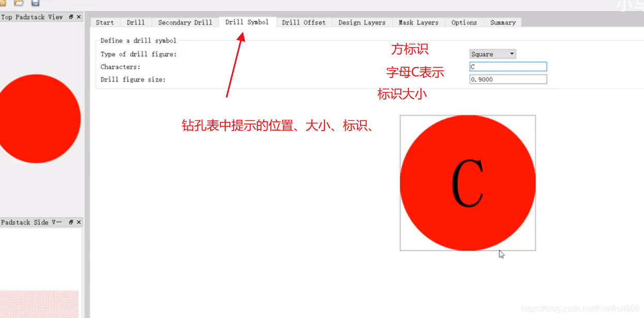
Task: Select the Start tab
Action: click(x=105, y=22)
